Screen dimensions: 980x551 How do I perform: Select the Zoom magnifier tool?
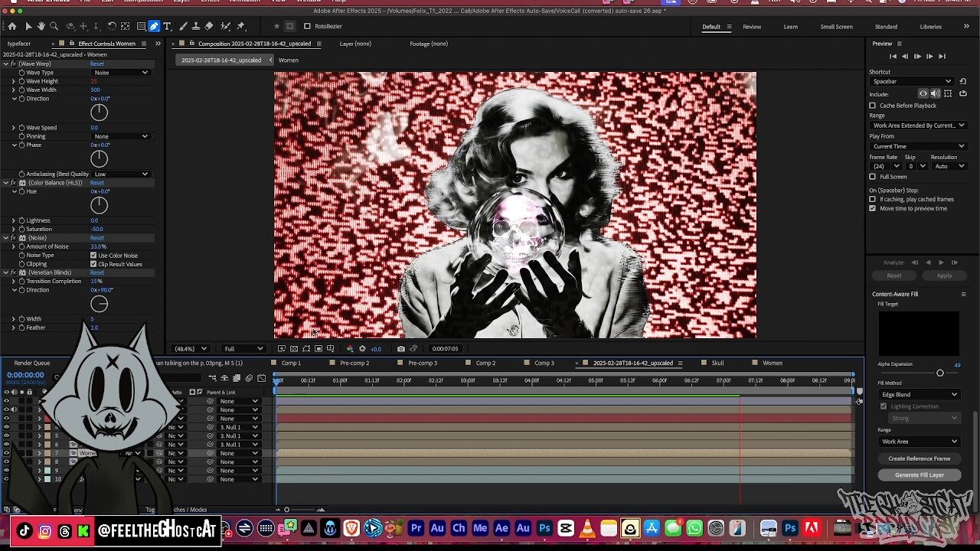[54, 26]
